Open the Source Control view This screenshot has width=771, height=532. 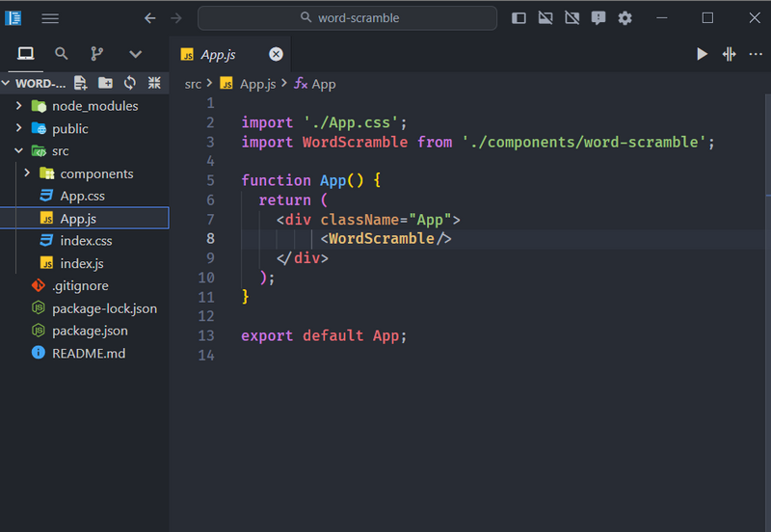click(97, 54)
